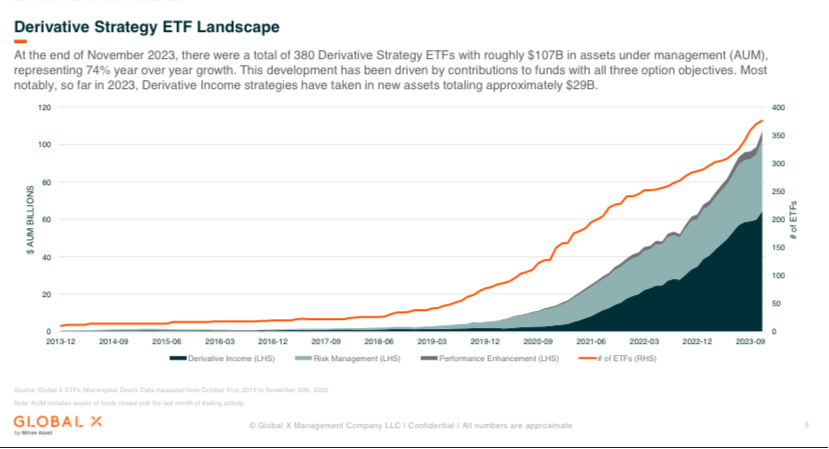
Task: Click the Derivative Income legend color marker
Action: coord(178,357)
